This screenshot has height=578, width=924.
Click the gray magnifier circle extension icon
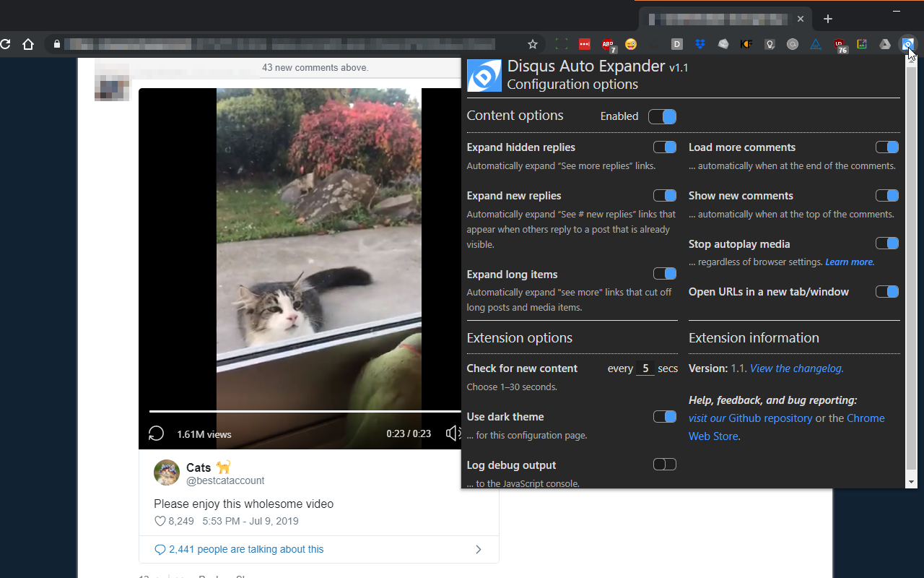(793, 44)
